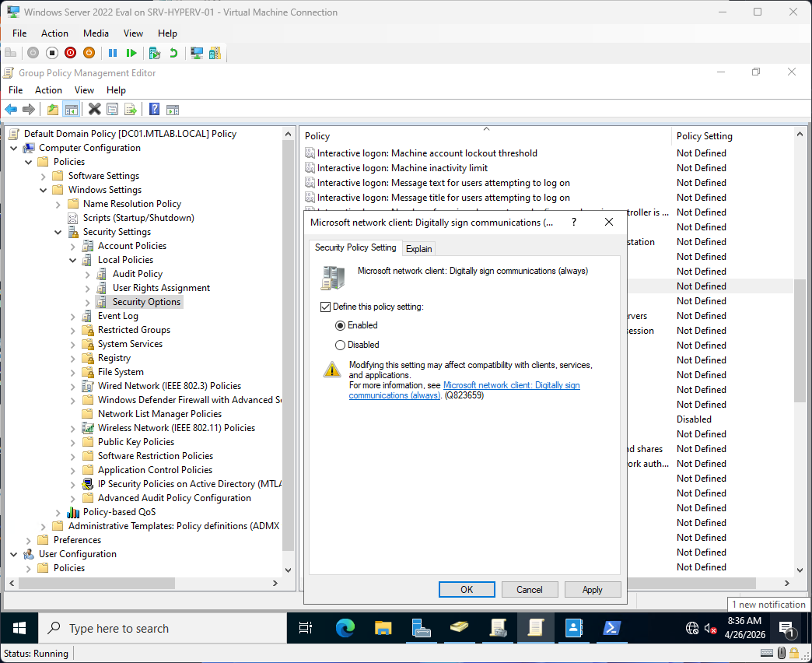812x663 pixels.
Task: Select the Security Policy Setting tab
Action: pos(355,247)
